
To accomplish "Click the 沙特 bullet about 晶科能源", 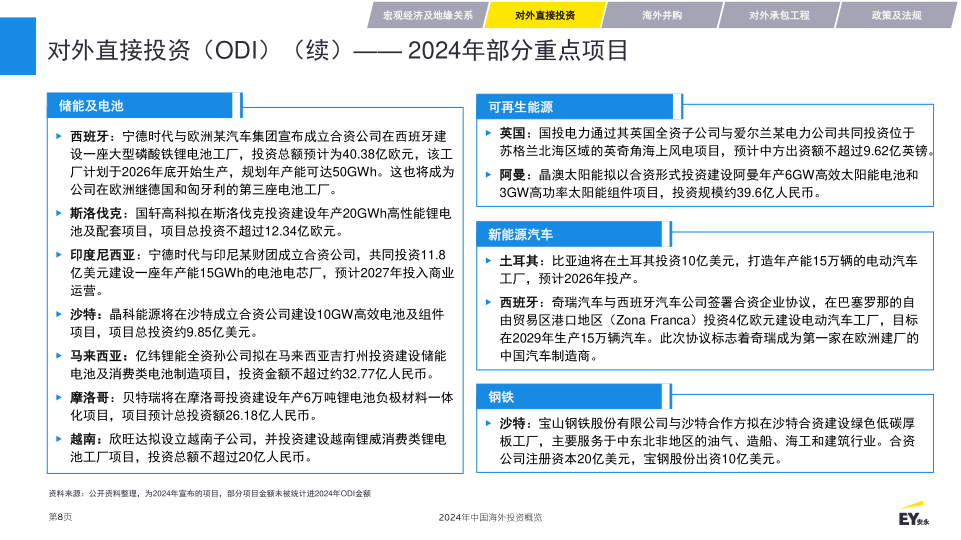I will click(x=257, y=323).
